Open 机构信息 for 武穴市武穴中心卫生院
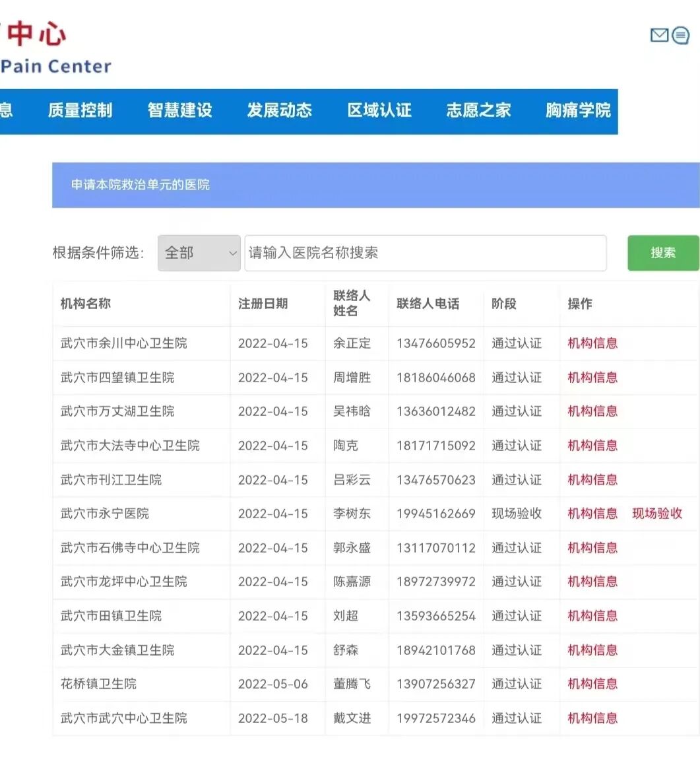 coord(592,718)
